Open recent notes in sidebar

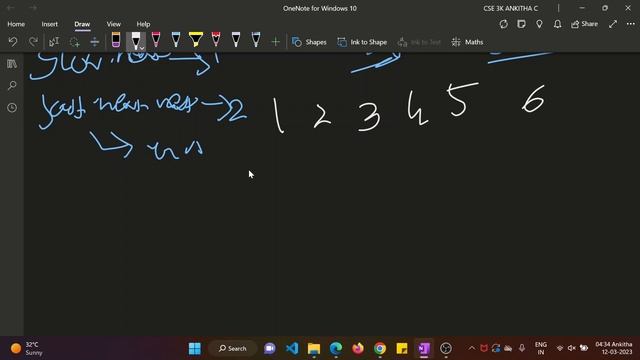coord(12,107)
